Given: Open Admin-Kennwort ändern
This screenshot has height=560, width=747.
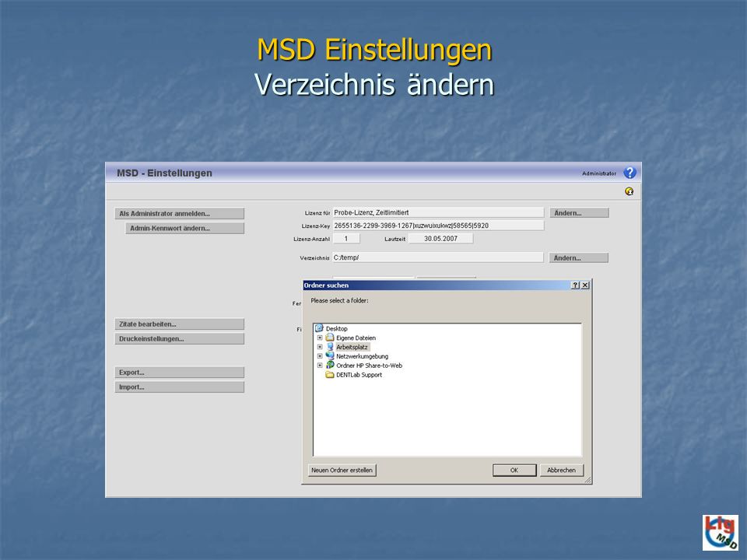Looking at the screenshot, I should tap(185, 228).
